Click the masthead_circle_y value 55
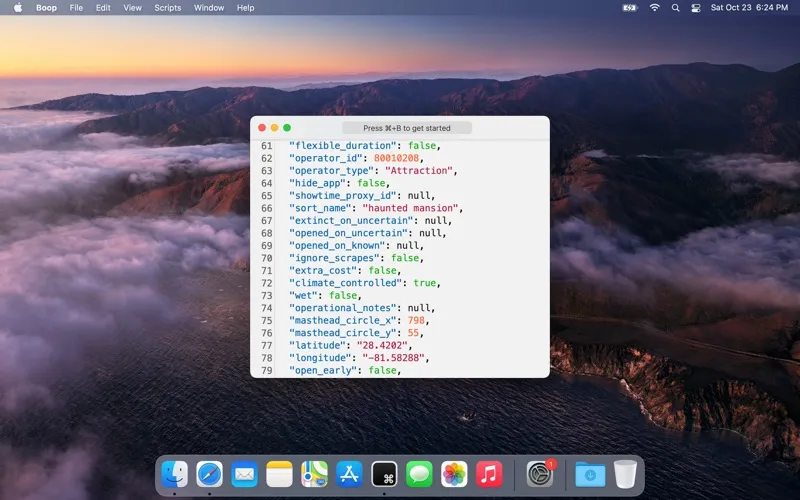This screenshot has width=800, height=500. click(x=413, y=333)
